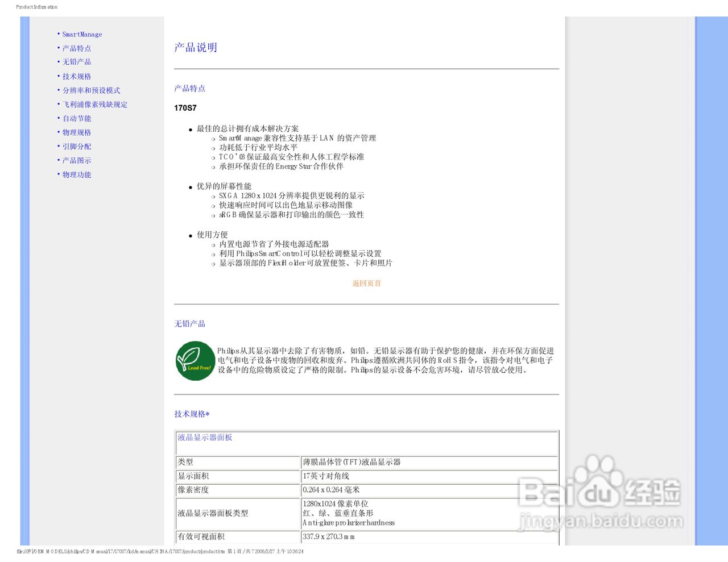Click the Lead Free green leaf logo
Viewport: 728px width, 562px height.
(x=195, y=361)
